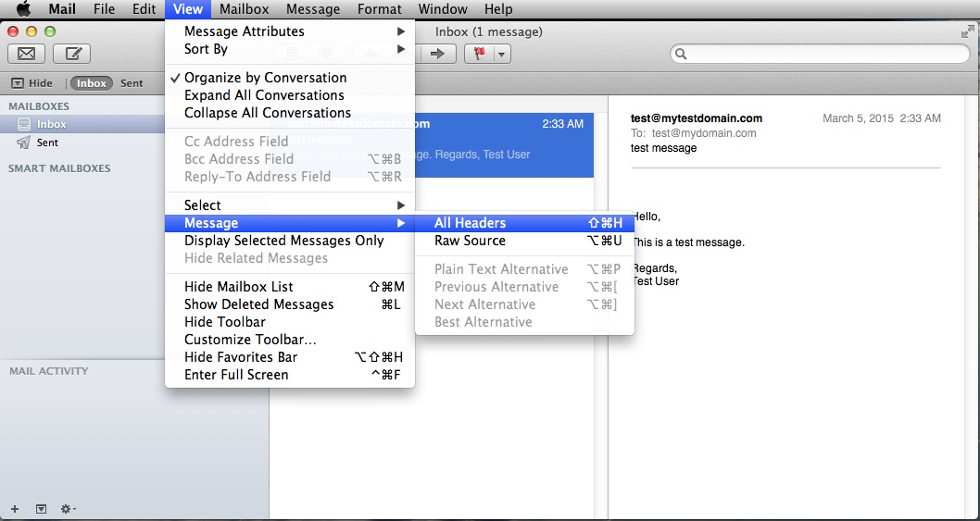980x521 pixels.
Task: Select Sent in the favorites bar
Action: pos(132,83)
